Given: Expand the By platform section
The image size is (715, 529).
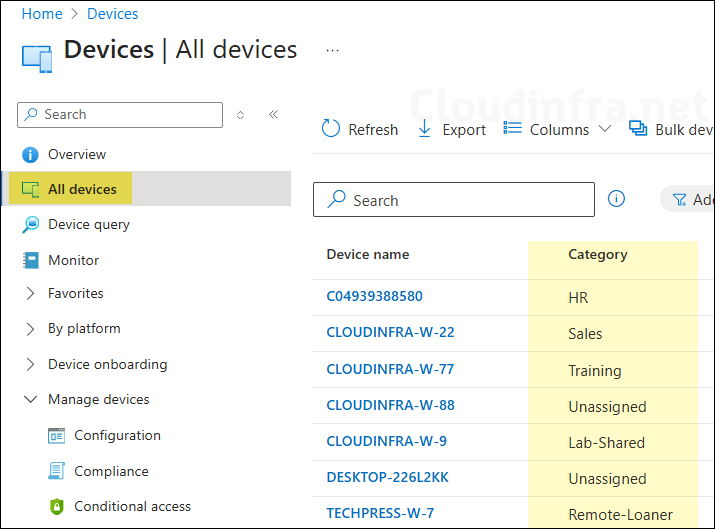Looking at the screenshot, I should (x=30, y=329).
